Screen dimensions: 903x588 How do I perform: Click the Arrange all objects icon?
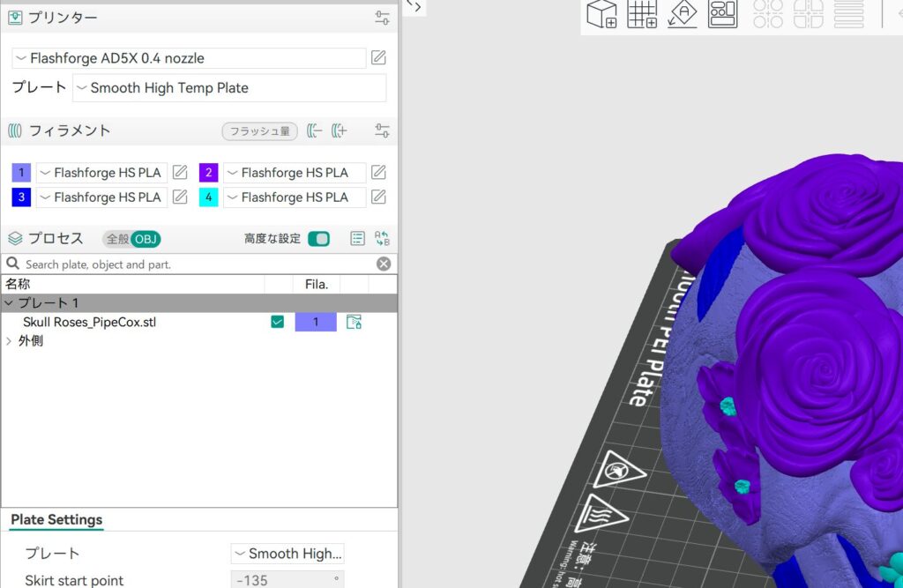click(x=722, y=14)
